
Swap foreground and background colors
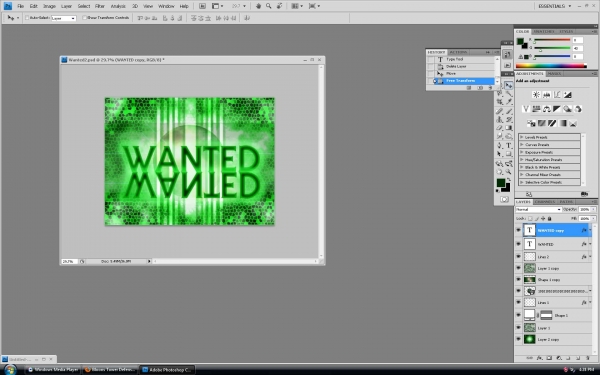point(509,179)
